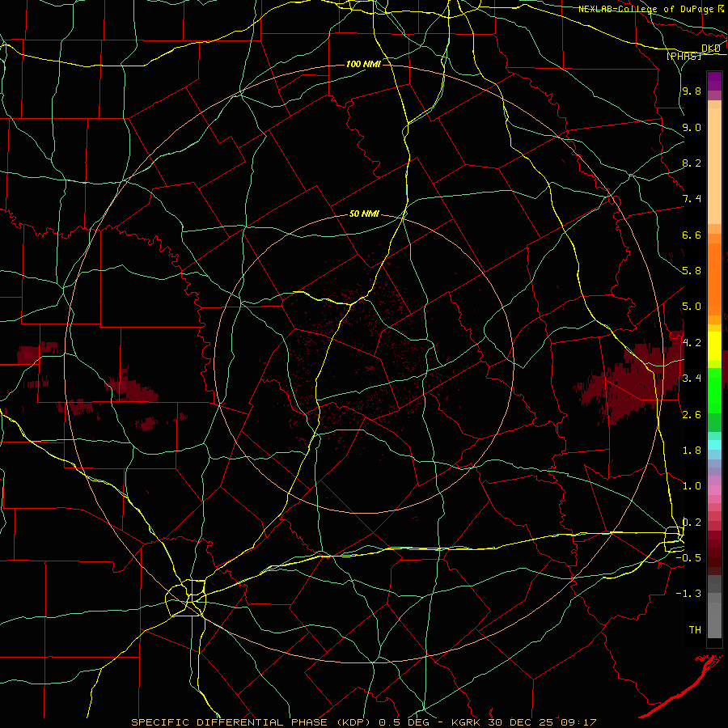This screenshot has width=728, height=728.
Task: Click the 1.8 value on the color scale
Action: click(x=692, y=451)
